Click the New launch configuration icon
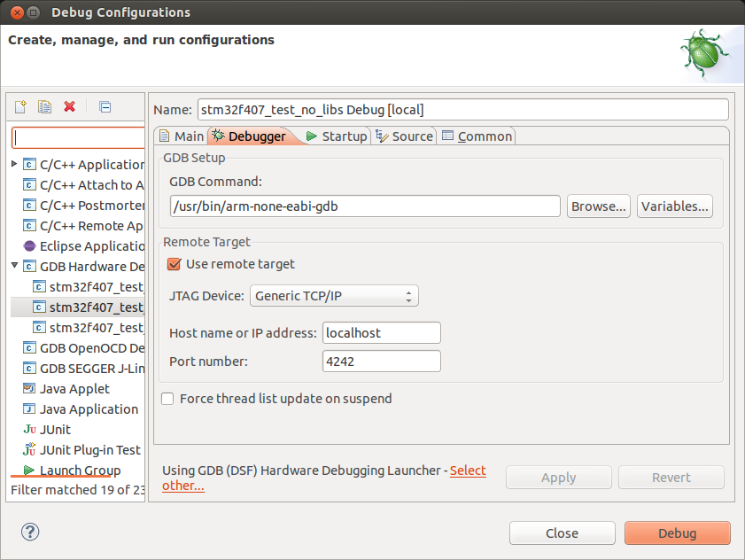 point(20,107)
